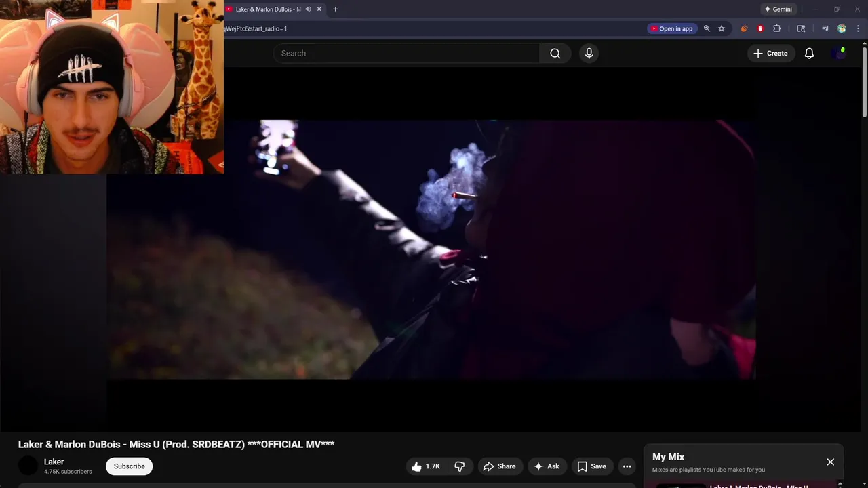Click the browser address bar URL
This screenshot has height=488, width=868.
click(x=256, y=28)
